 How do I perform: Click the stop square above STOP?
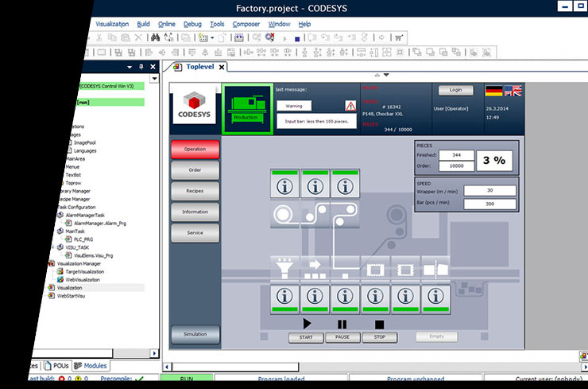(380, 325)
